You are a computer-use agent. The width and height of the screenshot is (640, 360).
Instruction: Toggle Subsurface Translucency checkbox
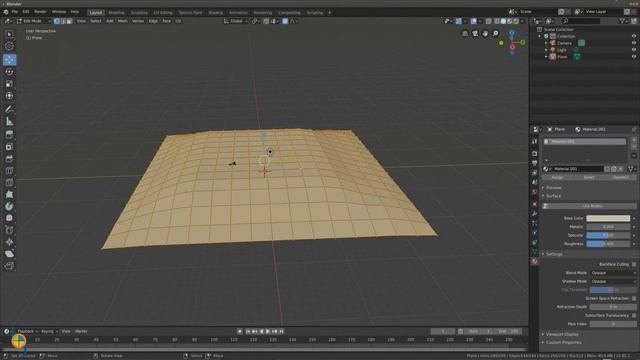coord(633,316)
